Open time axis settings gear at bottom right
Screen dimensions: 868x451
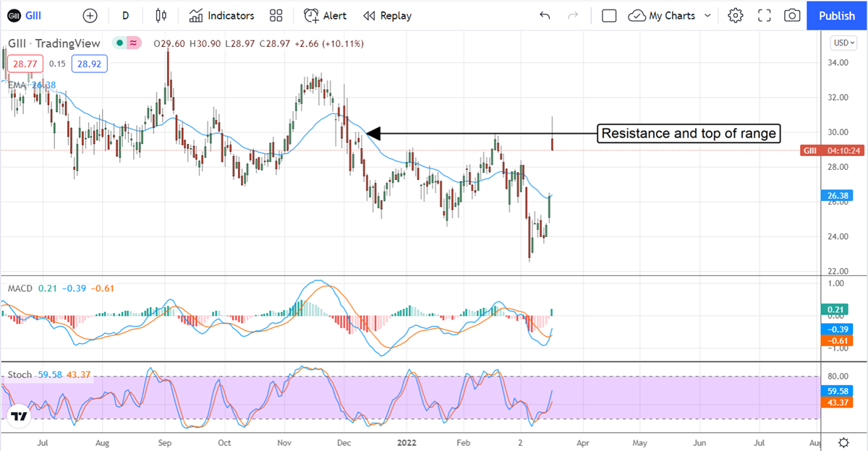pos(843,442)
